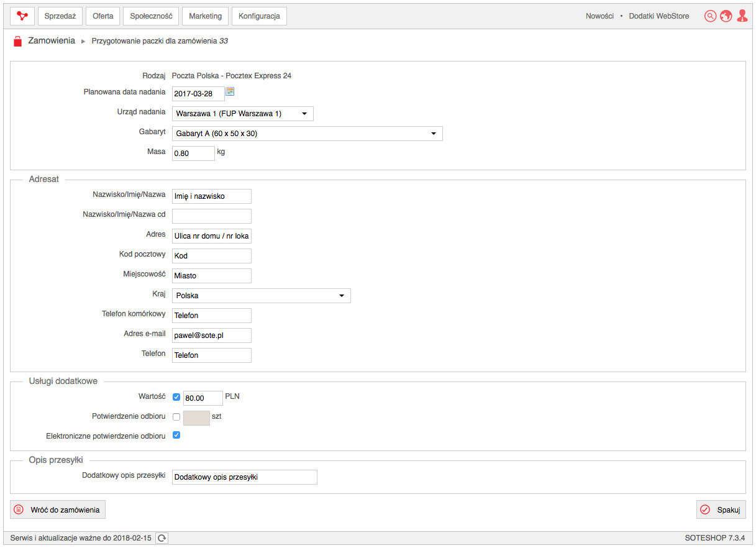Image resolution: width=756 pixels, height=548 pixels.
Task: Click the Masa weight field
Action: [193, 153]
